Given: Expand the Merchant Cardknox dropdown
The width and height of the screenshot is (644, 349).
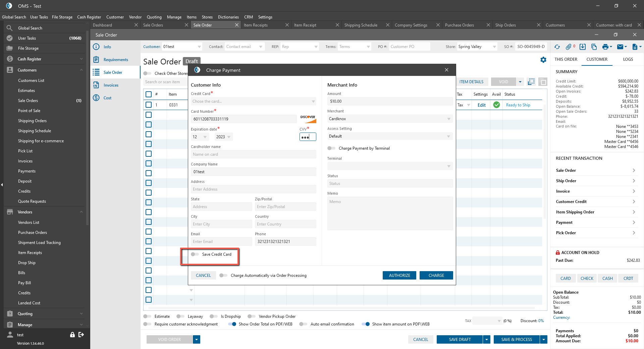Looking at the screenshot, I should point(390,119).
